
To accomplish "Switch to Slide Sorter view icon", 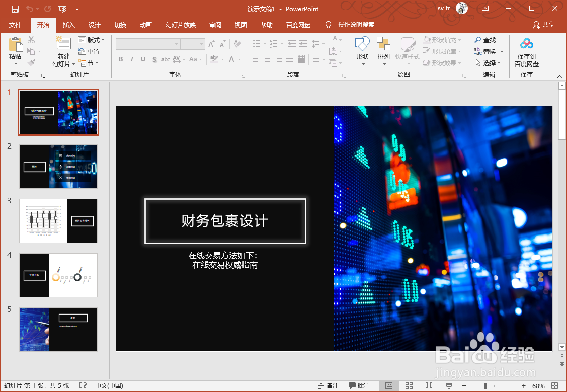I will click(409, 386).
